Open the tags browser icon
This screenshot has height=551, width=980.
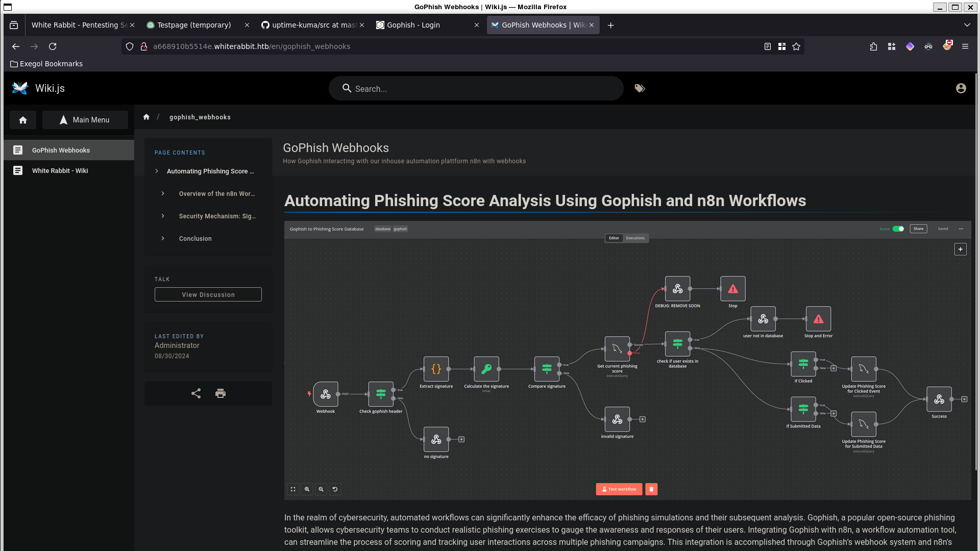click(x=640, y=88)
